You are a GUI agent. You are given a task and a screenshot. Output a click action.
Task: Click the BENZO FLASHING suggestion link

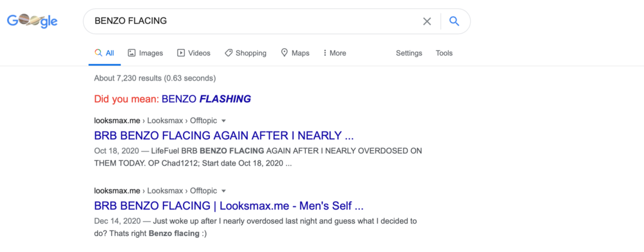tap(206, 99)
